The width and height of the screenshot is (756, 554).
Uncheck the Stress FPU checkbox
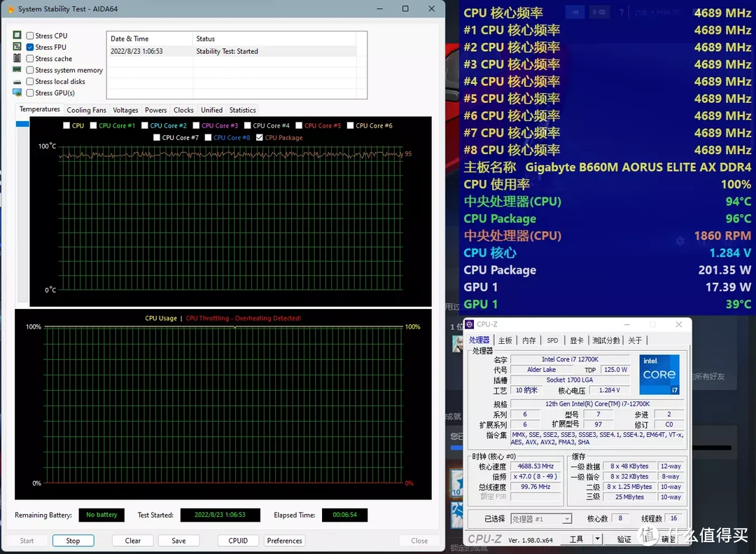click(30, 48)
